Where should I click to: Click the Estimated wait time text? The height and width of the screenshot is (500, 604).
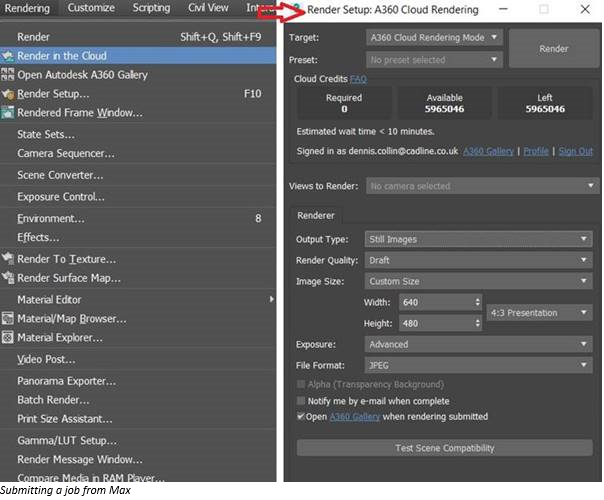pyautogui.click(x=365, y=132)
